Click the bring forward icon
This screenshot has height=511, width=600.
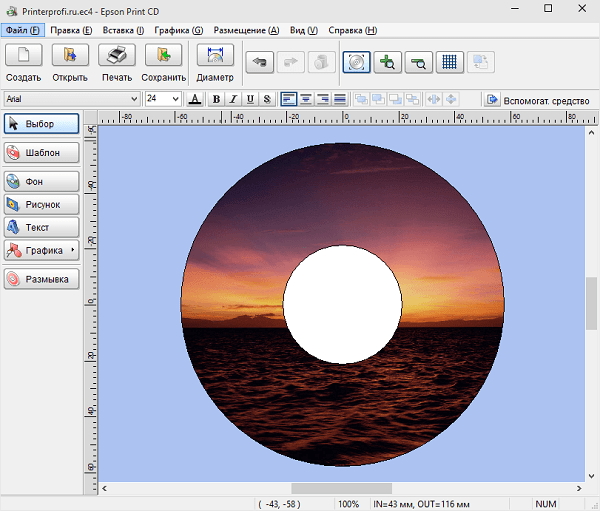tap(378, 99)
